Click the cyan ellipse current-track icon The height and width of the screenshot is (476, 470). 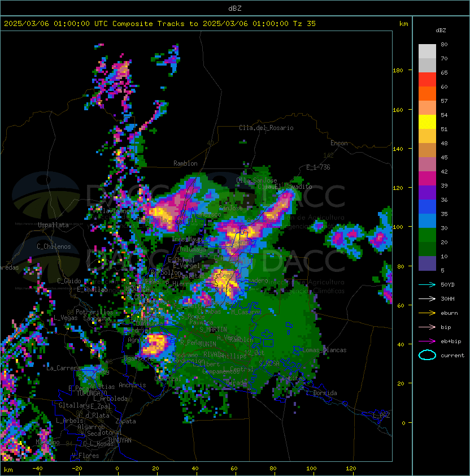pos(427,355)
